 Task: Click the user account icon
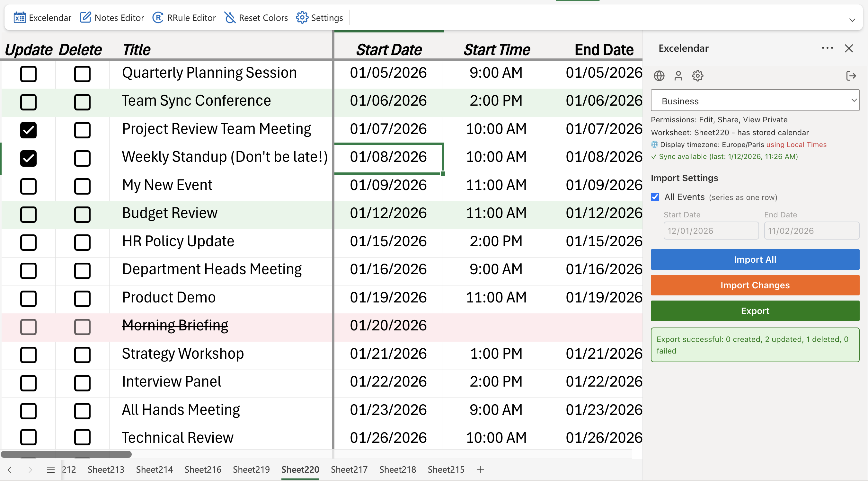point(678,75)
